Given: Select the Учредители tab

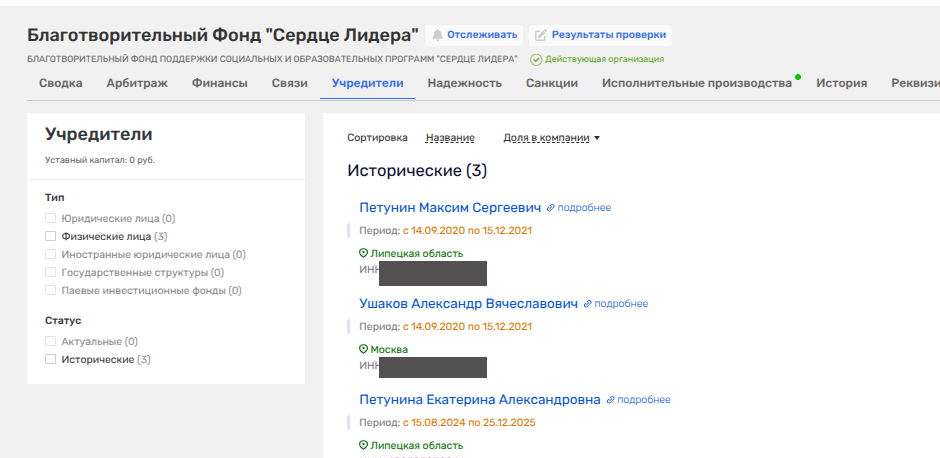Looking at the screenshot, I should click(367, 83).
